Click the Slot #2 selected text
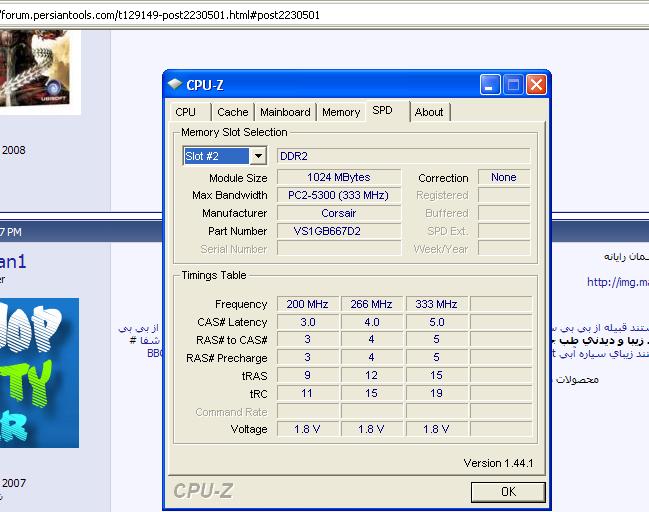 pos(216,156)
